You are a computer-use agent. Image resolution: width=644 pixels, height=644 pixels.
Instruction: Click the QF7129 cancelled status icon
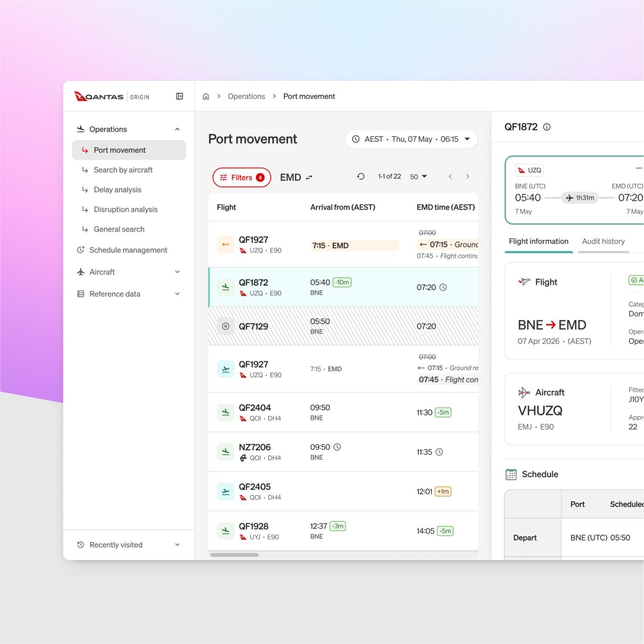(226, 326)
